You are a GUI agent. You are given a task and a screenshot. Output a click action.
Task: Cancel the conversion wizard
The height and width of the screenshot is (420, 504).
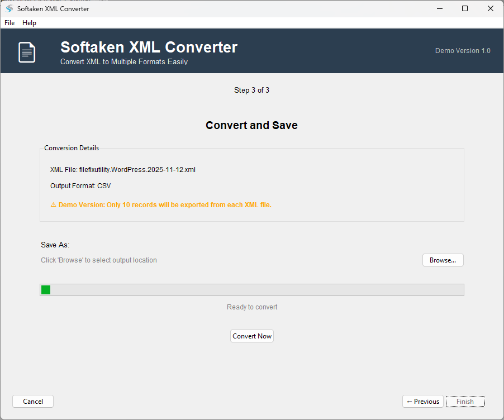click(x=32, y=401)
